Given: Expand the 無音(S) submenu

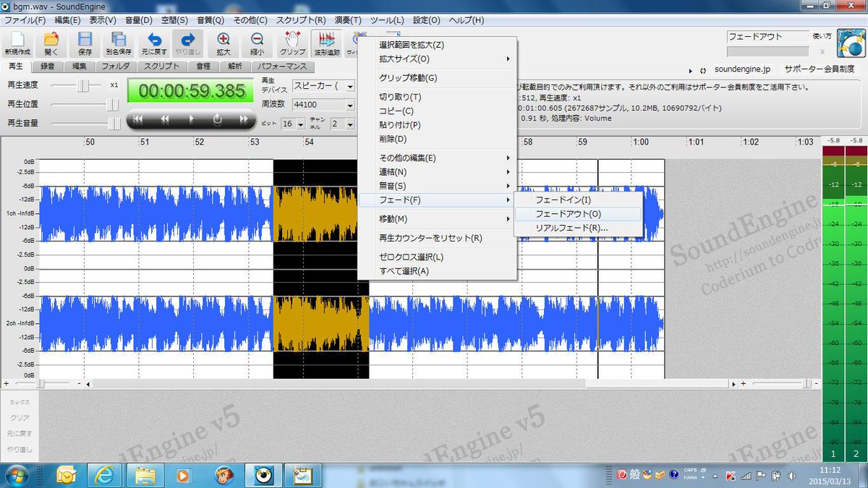Looking at the screenshot, I should point(438,186).
